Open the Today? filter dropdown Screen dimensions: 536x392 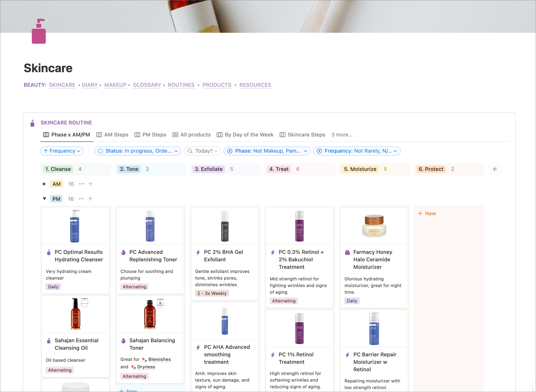202,151
